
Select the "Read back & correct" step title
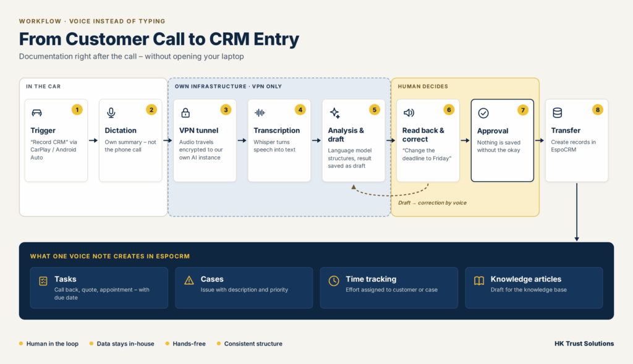click(423, 135)
